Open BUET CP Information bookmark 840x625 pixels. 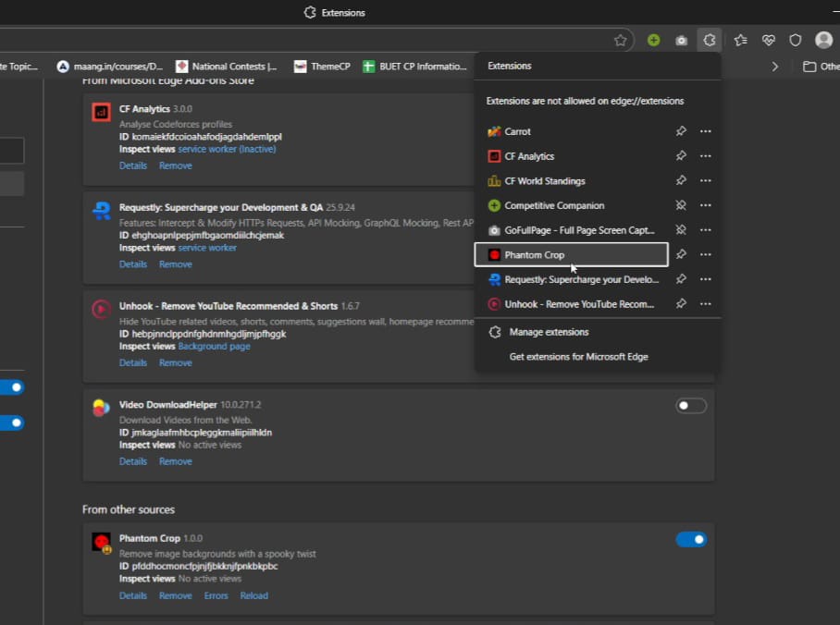414,67
